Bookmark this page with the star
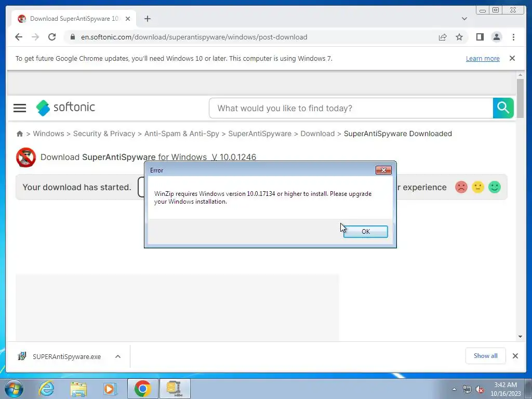532x399 pixels. [459, 37]
